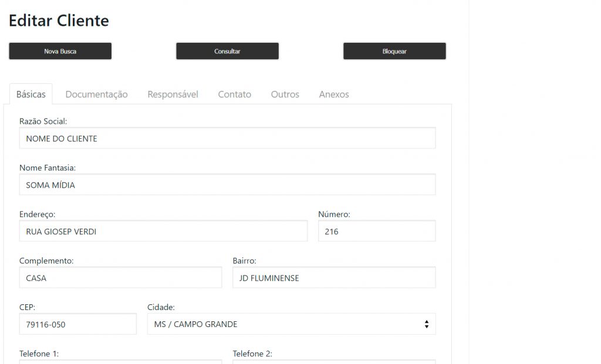The height and width of the screenshot is (364, 601).
Task: Click the Endereço label
Action: (x=37, y=215)
